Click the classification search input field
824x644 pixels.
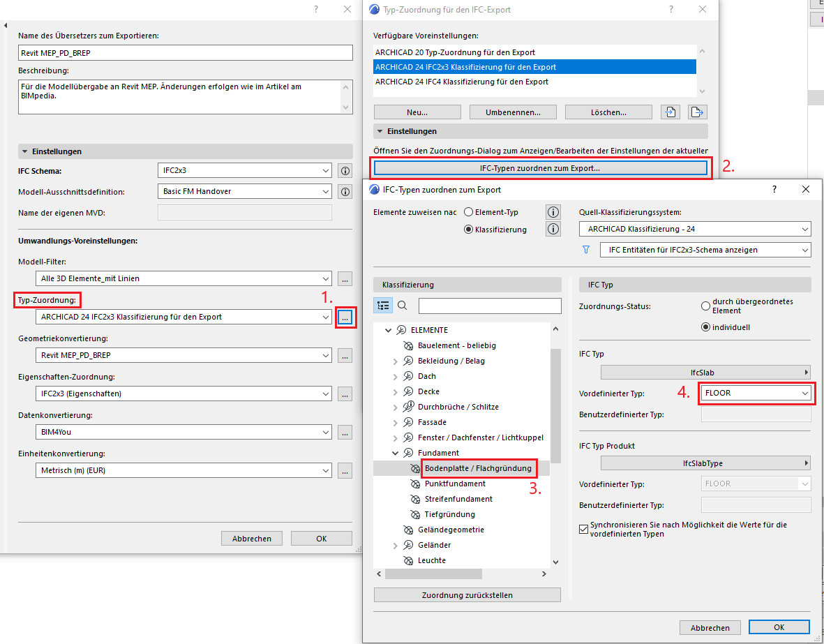tap(490, 306)
